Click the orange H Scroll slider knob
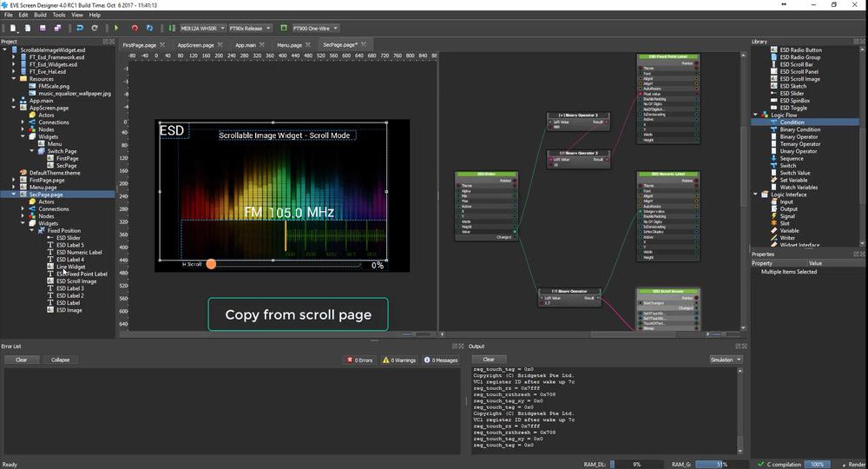This screenshot has width=868, height=469. (211, 264)
